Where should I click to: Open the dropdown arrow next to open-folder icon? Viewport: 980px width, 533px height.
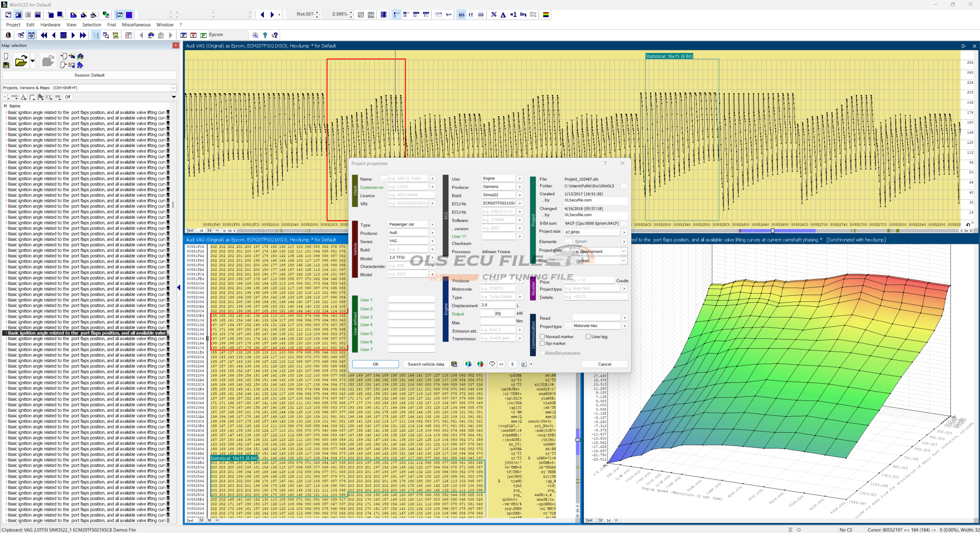(x=33, y=61)
